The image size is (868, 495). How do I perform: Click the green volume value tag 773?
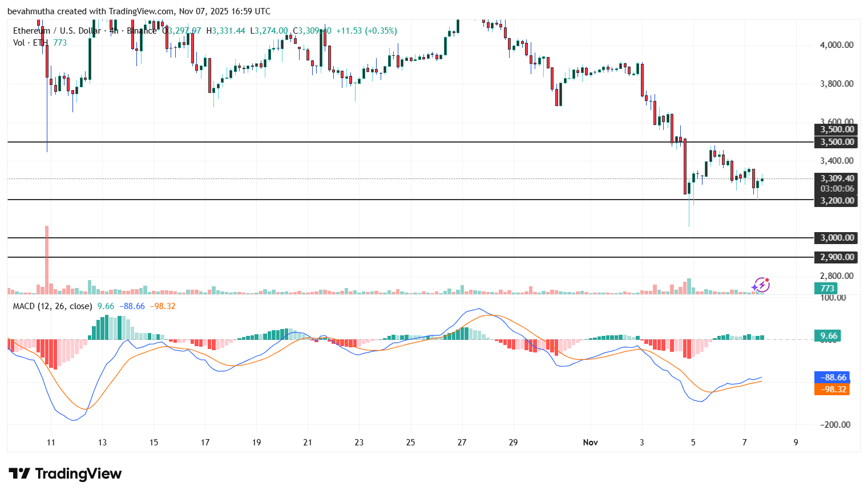click(827, 289)
